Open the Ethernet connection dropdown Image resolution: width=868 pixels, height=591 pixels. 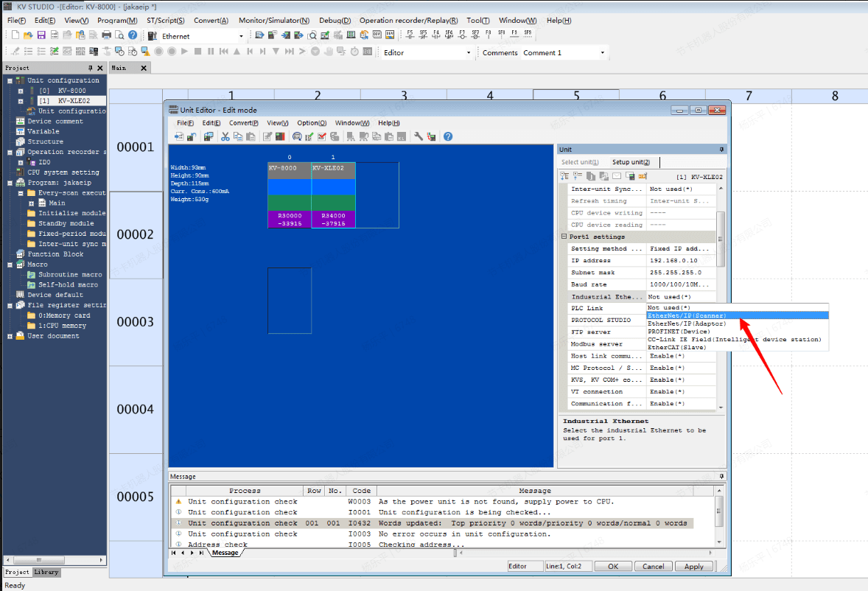click(x=240, y=36)
